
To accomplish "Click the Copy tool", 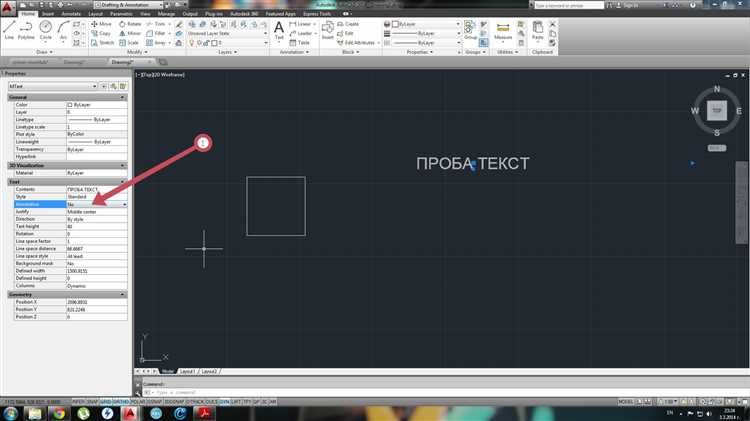I will (101, 33).
